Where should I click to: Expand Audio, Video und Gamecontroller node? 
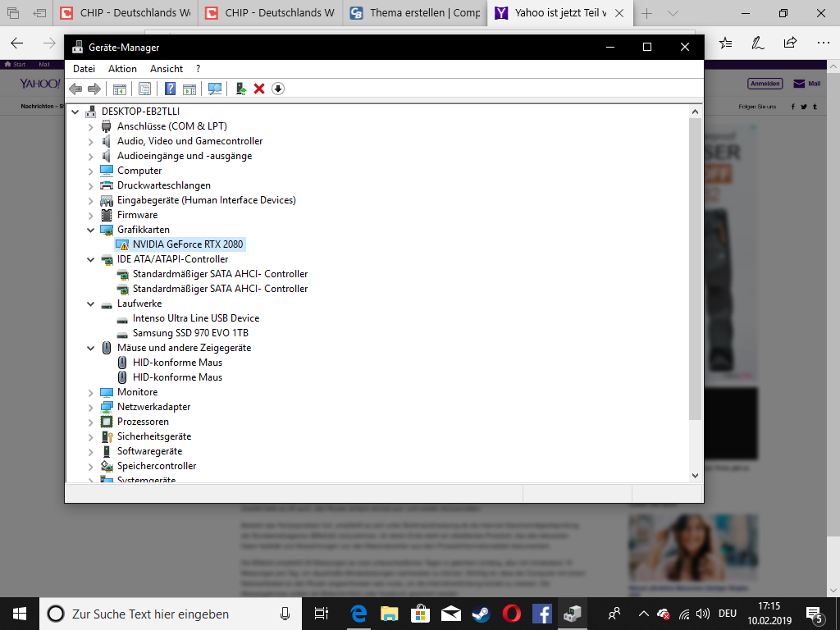(x=90, y=141)
